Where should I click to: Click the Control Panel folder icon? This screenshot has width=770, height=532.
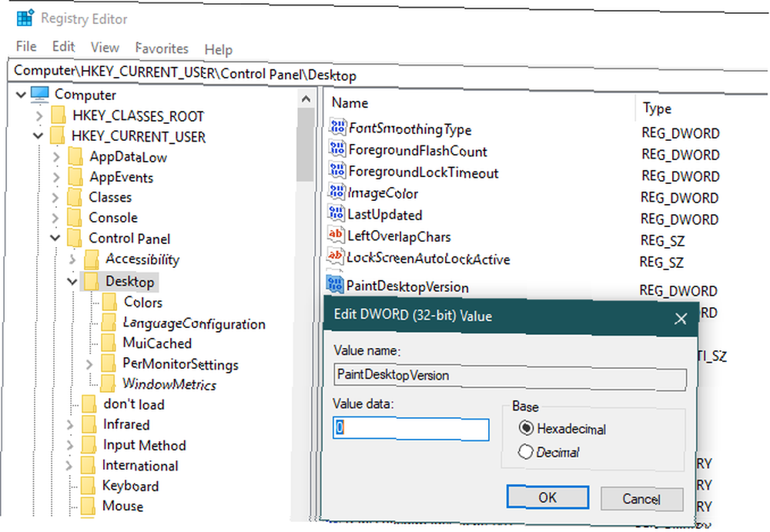click(x=75, y=238)
